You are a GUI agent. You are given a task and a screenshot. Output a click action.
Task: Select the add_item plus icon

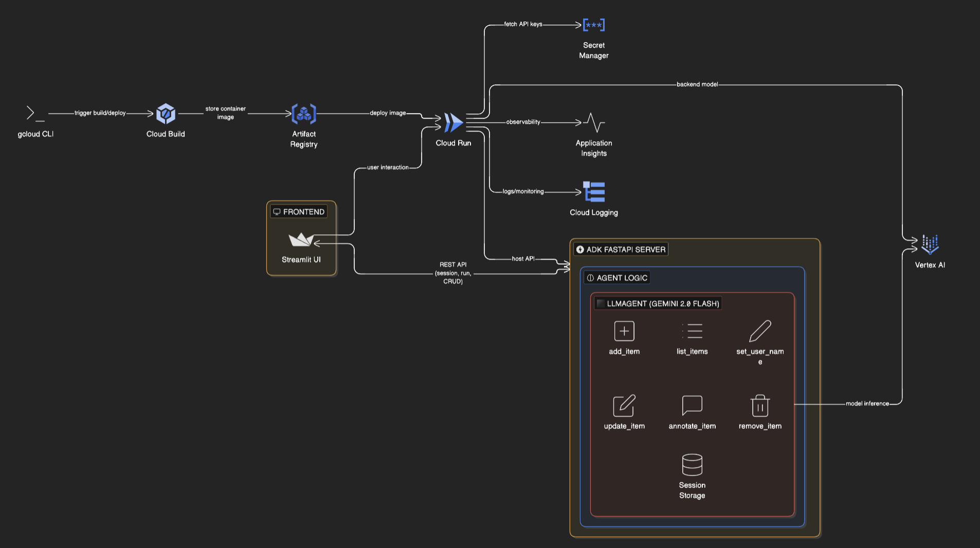click(624, 331)
